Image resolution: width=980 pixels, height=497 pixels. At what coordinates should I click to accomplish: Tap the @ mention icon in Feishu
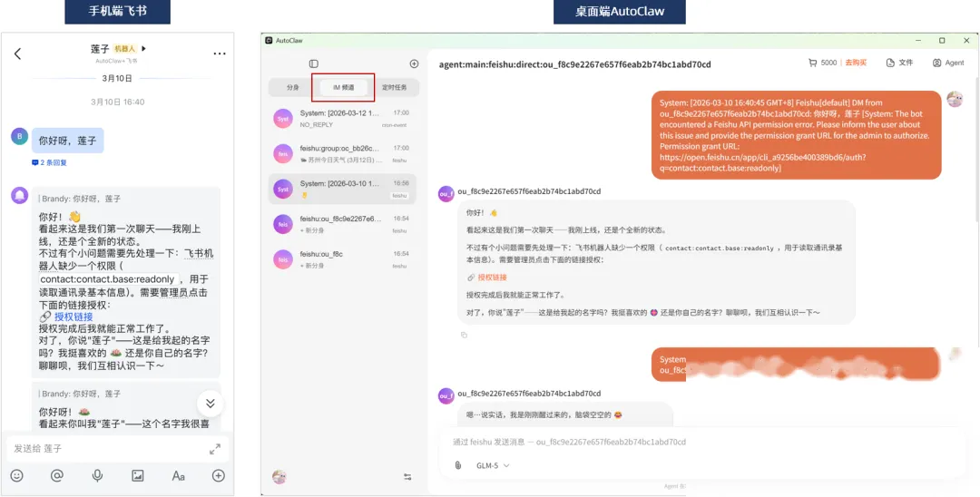tap(57, 476)
